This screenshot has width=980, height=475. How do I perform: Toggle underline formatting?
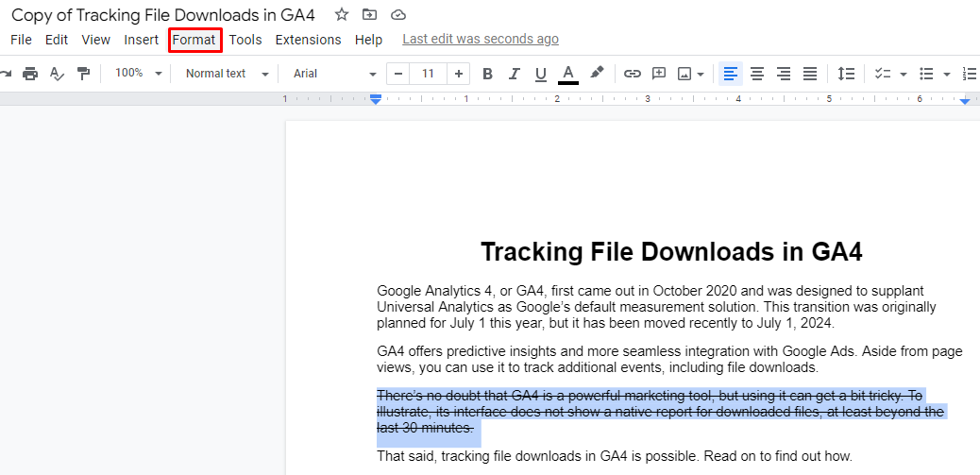[x=541, y=74]
